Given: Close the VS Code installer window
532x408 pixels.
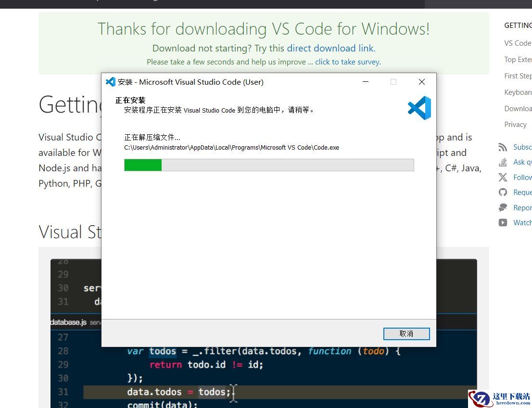Looking at the screenshot, I should point(422,82).
